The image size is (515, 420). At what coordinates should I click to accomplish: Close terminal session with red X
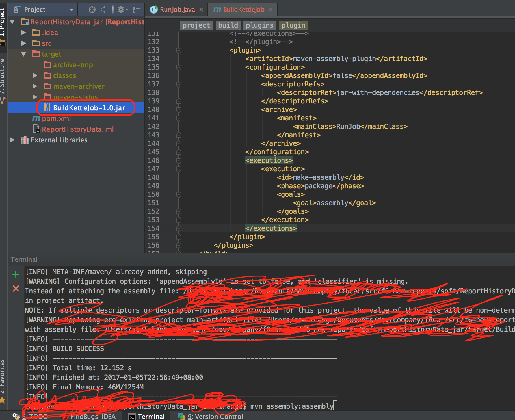click(x=16, y=288)
